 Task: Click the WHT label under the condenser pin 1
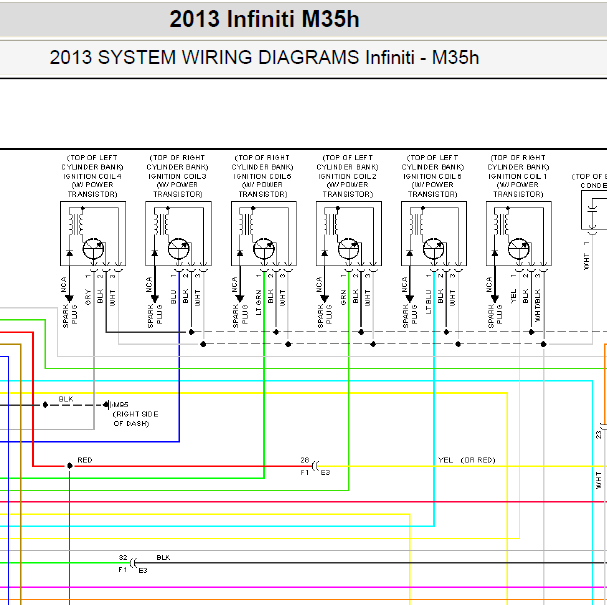click(x=586, y=262)
